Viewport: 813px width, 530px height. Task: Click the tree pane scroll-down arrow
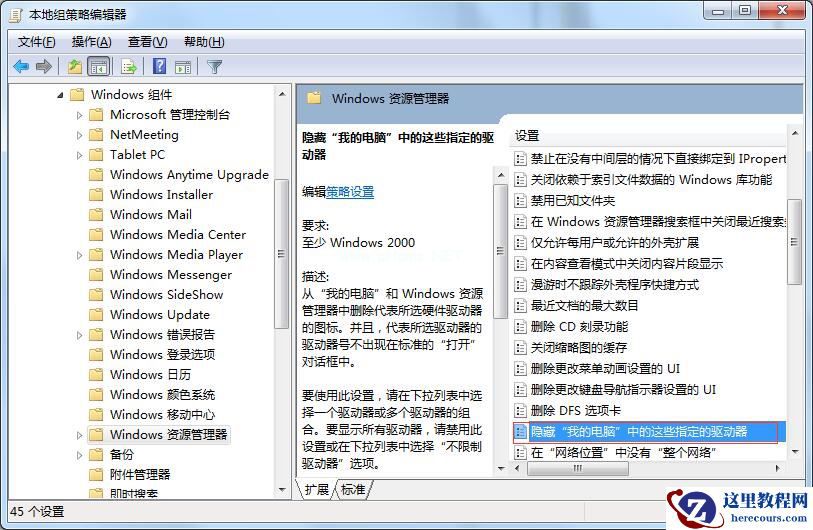point(282,489)
